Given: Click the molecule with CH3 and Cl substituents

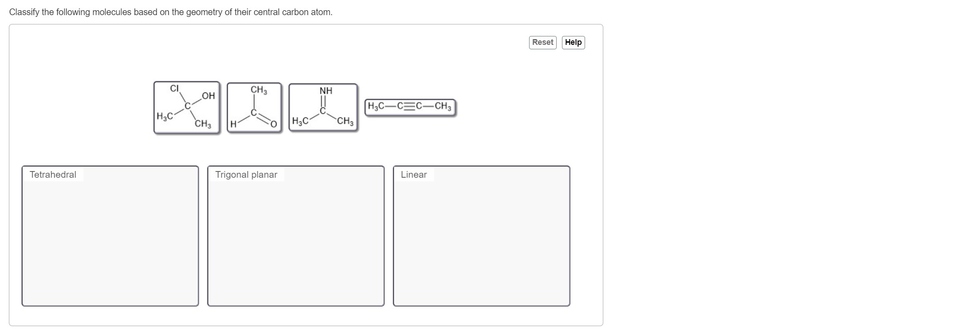Looking at the screenshot, I should 187,107.
